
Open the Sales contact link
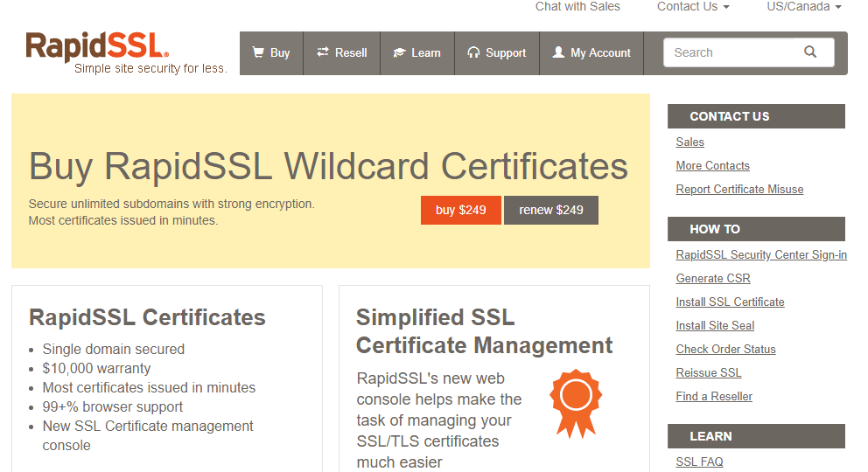689,142
